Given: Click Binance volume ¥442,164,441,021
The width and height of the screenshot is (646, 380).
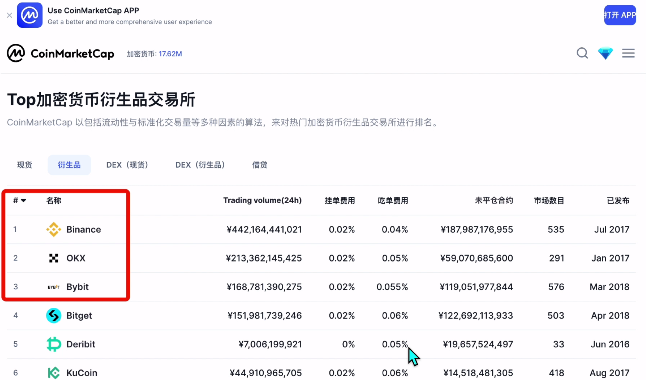Looking at the screenshot, I should [x=264, y=230].
